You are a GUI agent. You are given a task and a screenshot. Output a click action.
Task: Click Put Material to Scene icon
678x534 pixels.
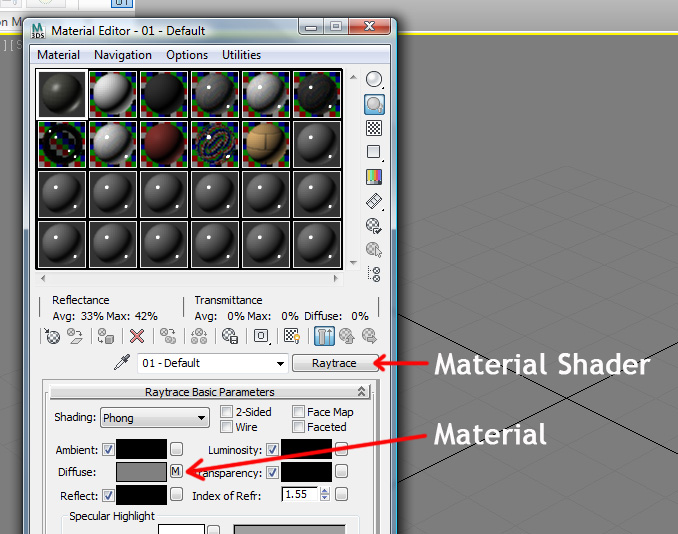(x=75, y=336)
